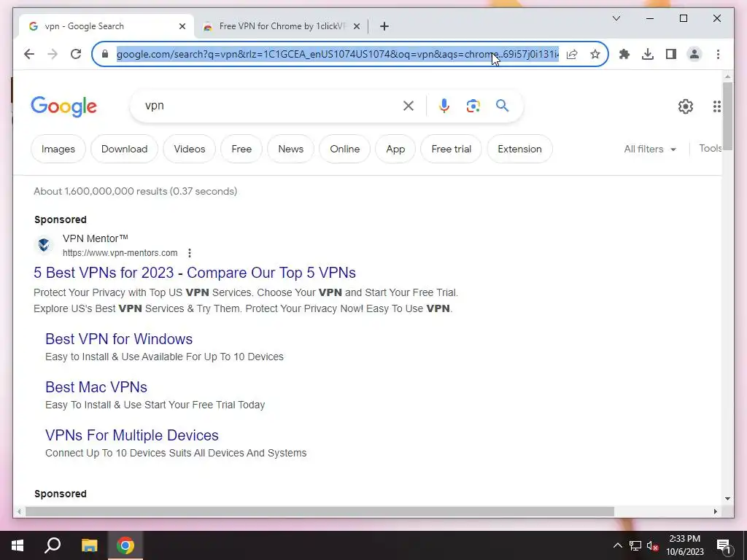Open the Tools option
This screenshot has width=747, height=560.
(710, 149)
